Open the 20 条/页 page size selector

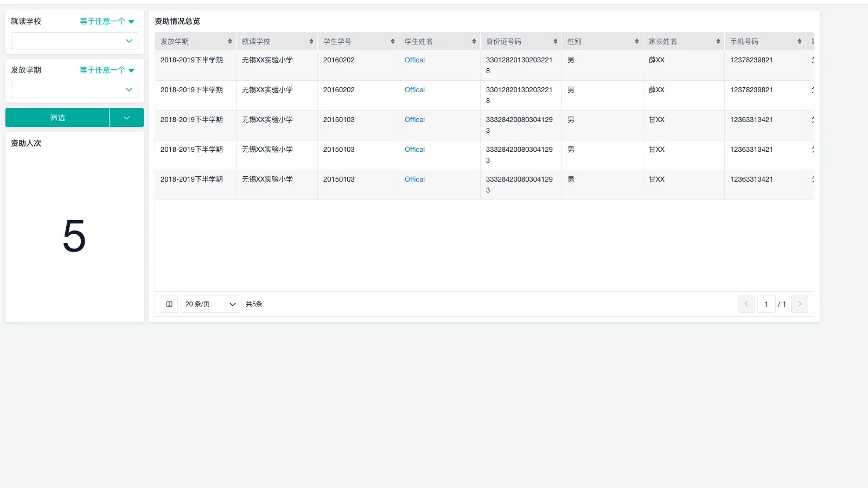pyautogui.click(x=210, y=304)
